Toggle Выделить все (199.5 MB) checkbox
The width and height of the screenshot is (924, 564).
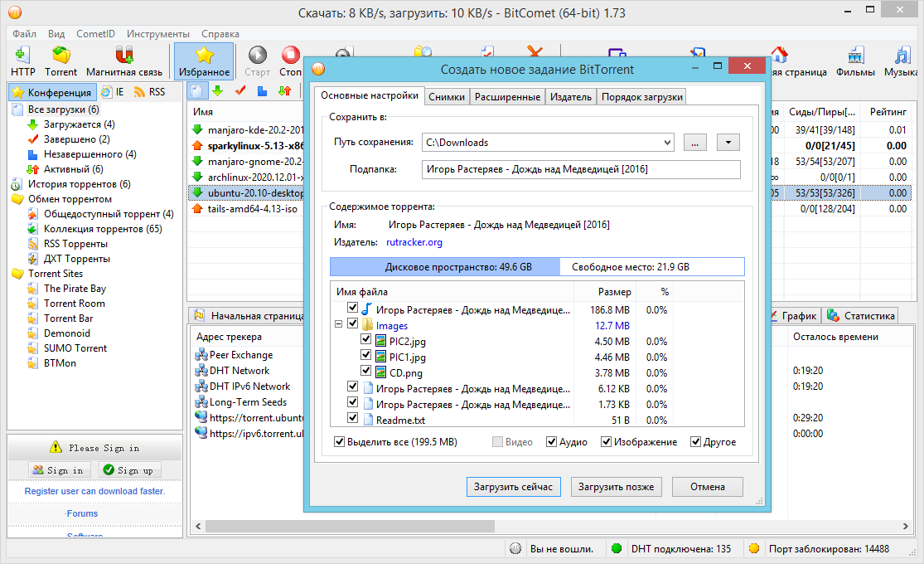(x=340, y=442)
